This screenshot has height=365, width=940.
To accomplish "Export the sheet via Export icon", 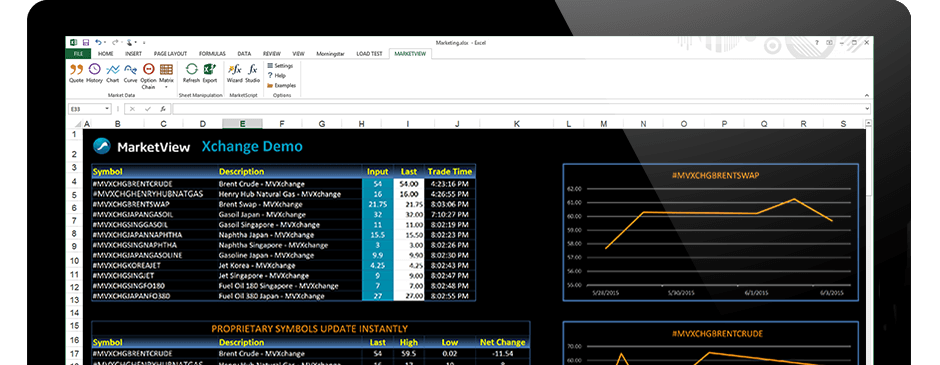I will click(210, 73).
